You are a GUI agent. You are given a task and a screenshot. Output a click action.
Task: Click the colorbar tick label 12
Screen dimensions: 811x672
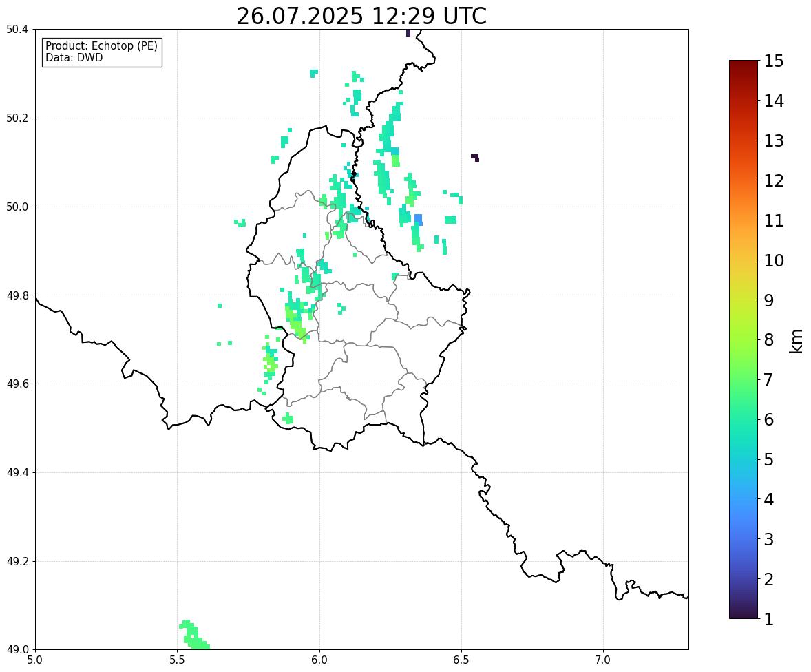(774, 180)
